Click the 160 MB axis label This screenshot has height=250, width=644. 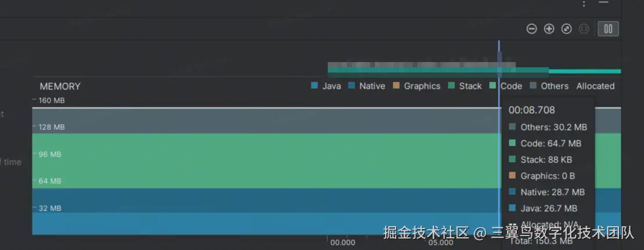coord(51,100)
